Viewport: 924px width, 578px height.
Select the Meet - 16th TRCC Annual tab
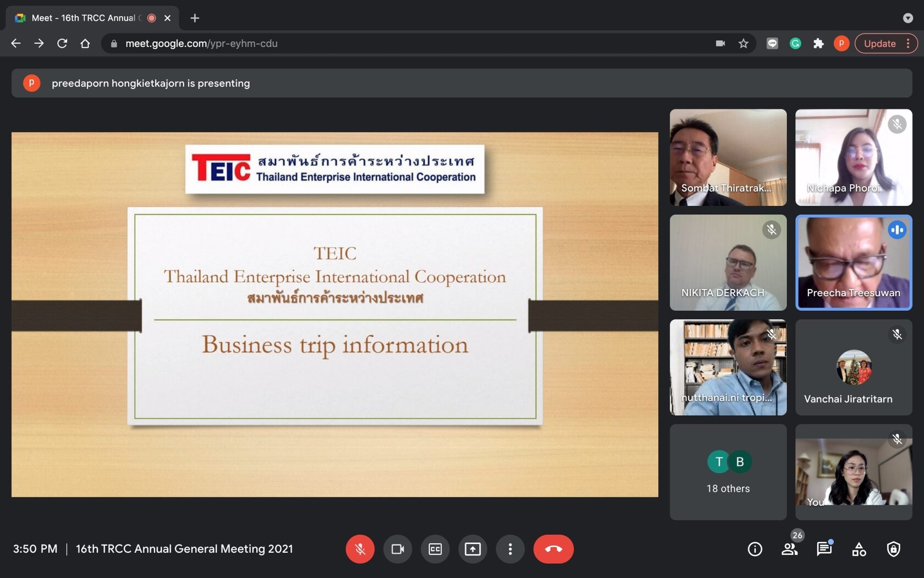tap(92, 18)
